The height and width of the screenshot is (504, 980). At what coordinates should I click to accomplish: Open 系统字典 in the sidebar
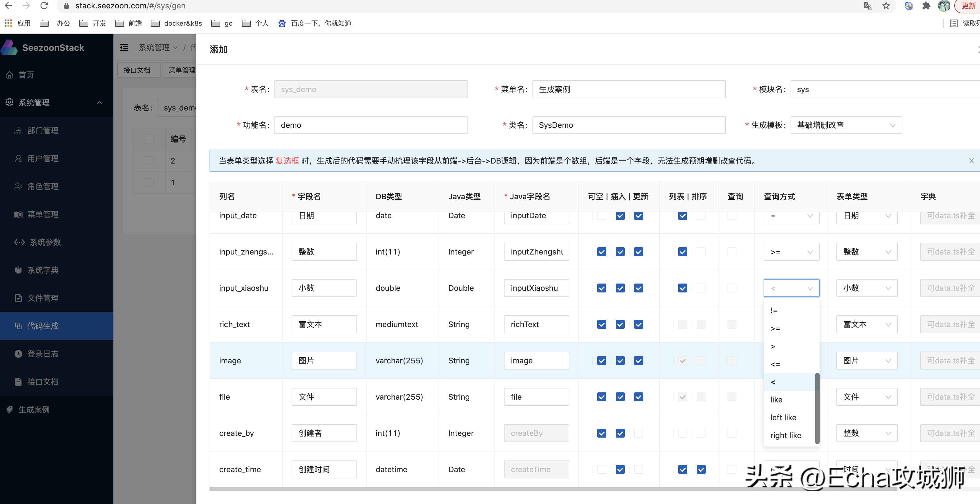43,270
